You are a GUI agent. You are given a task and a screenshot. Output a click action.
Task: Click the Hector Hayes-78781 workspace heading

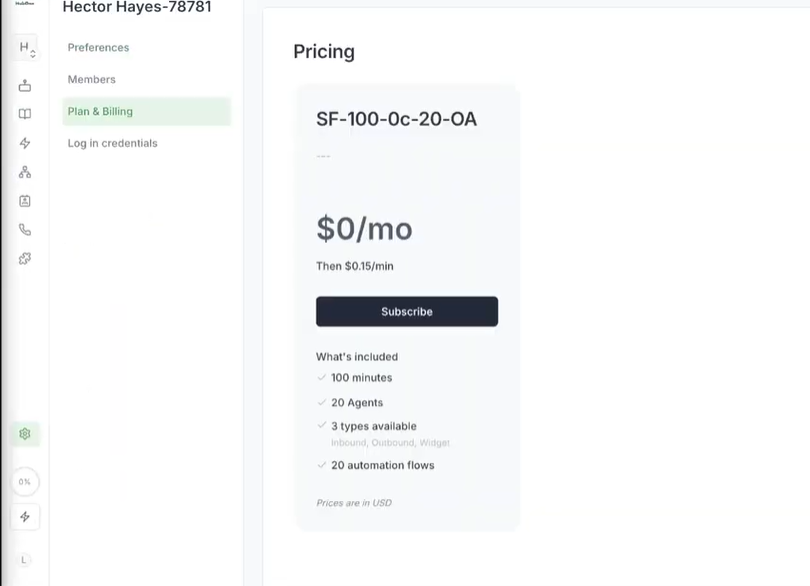137,8
